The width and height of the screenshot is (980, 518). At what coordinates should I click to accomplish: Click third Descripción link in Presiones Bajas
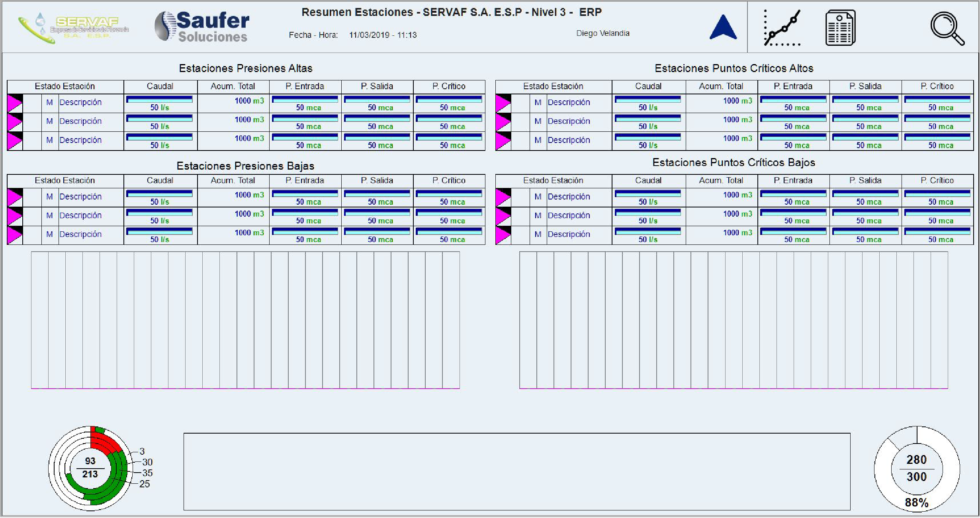tap(80, 234)
